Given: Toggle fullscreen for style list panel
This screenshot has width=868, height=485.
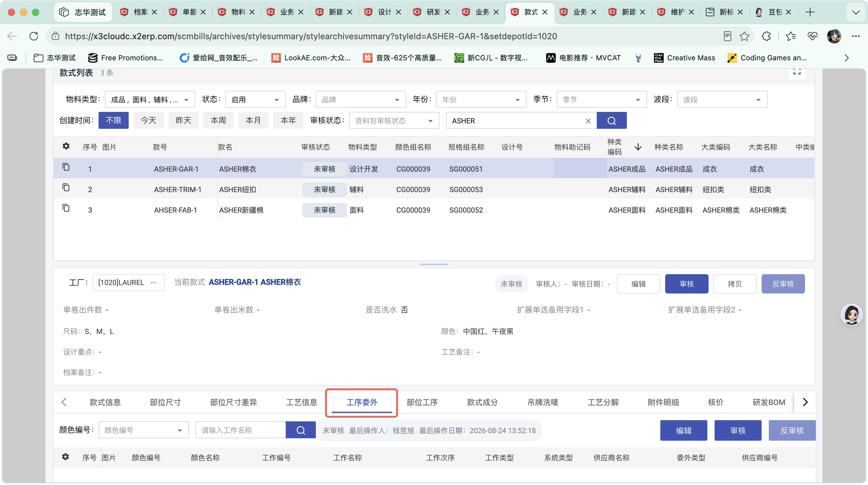Looking at the screenshot, I should click(797, 71).
